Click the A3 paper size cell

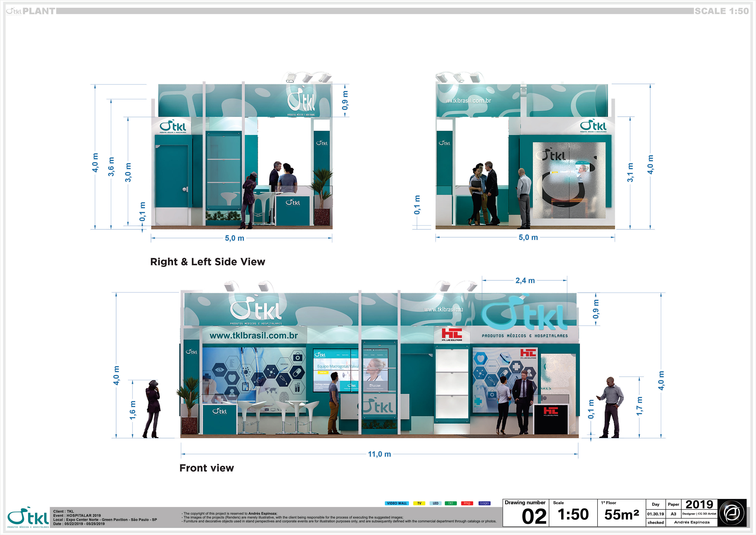(673, 514)
